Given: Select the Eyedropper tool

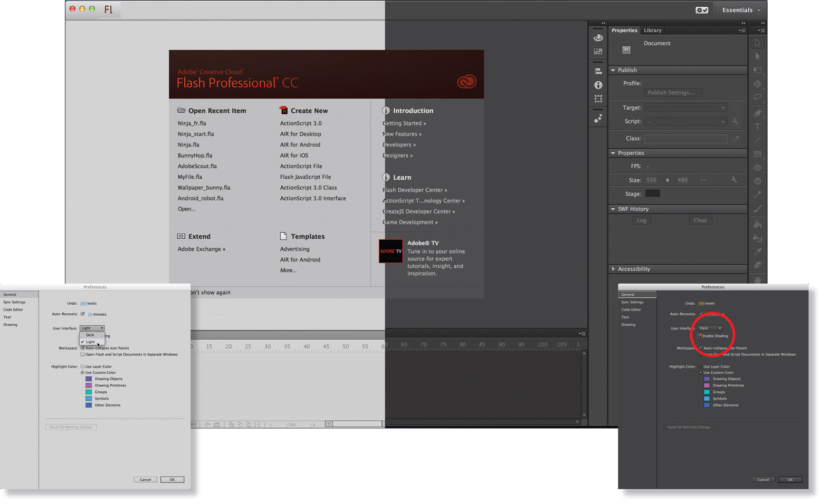Looking at the screenshot, I should pyautogui.click(x=757, y=251).
